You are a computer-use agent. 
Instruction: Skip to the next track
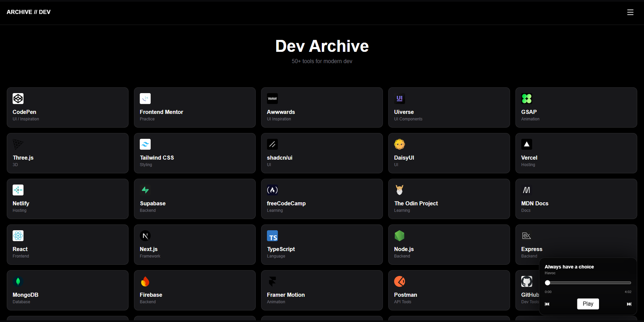click(x=629, y=304)
